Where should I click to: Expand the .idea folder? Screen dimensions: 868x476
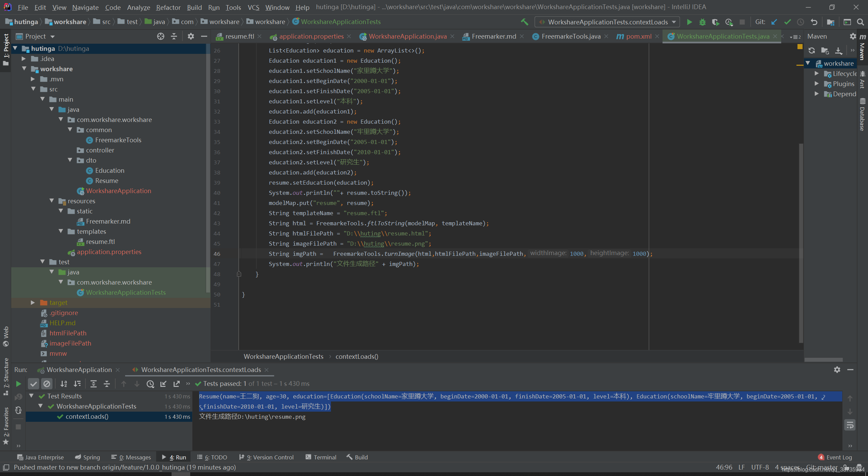pyautogui.click(x=24, y=59)
